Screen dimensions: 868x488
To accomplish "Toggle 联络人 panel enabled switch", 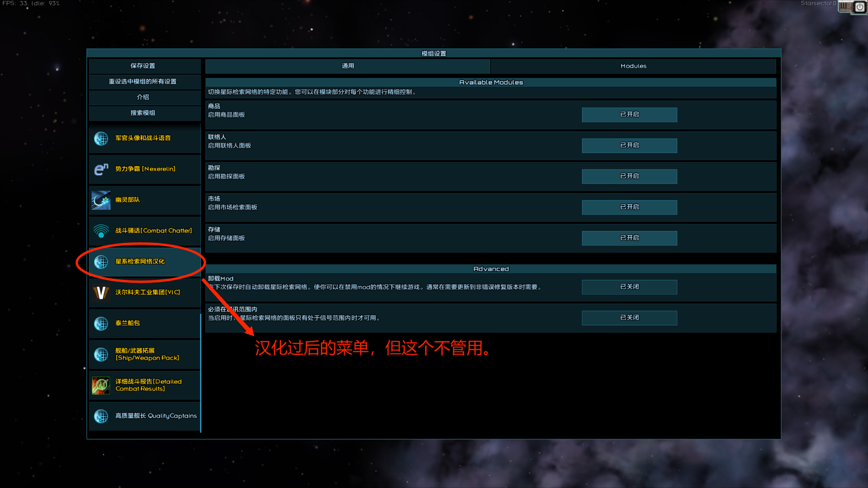I will point(629,145).
